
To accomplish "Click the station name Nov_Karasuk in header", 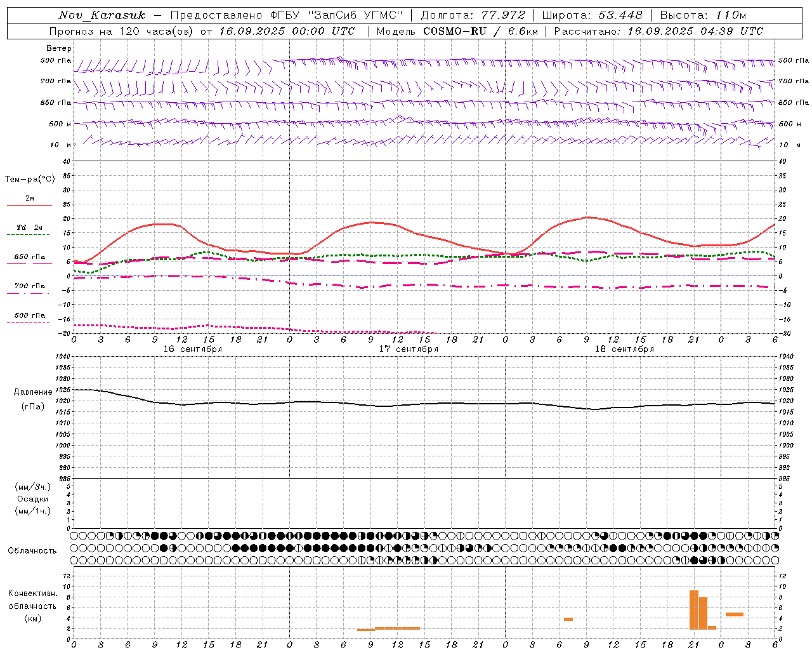I will 101,15.
